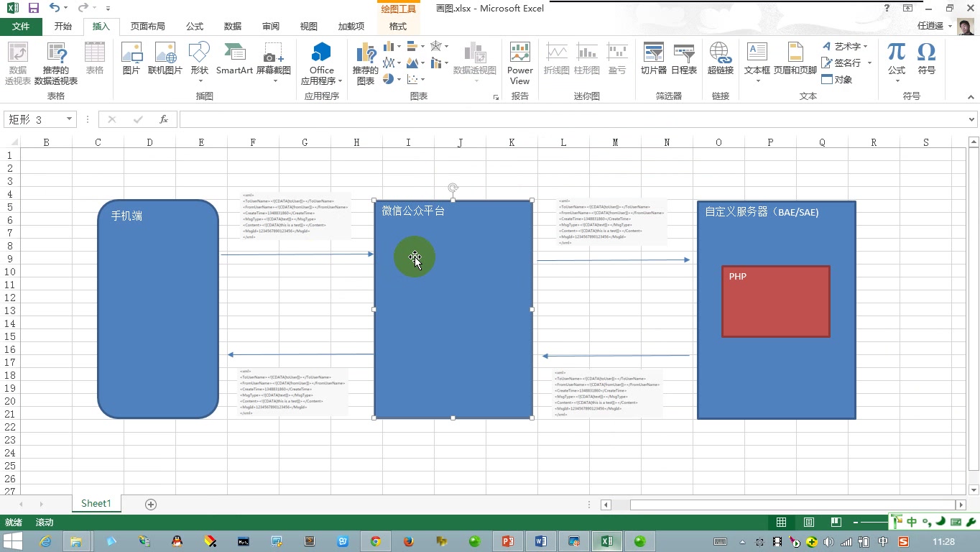Insert a Symbol (符号) Ω
Screen dimensions: 980x552
pyautogui.click(x=927, y=59)
